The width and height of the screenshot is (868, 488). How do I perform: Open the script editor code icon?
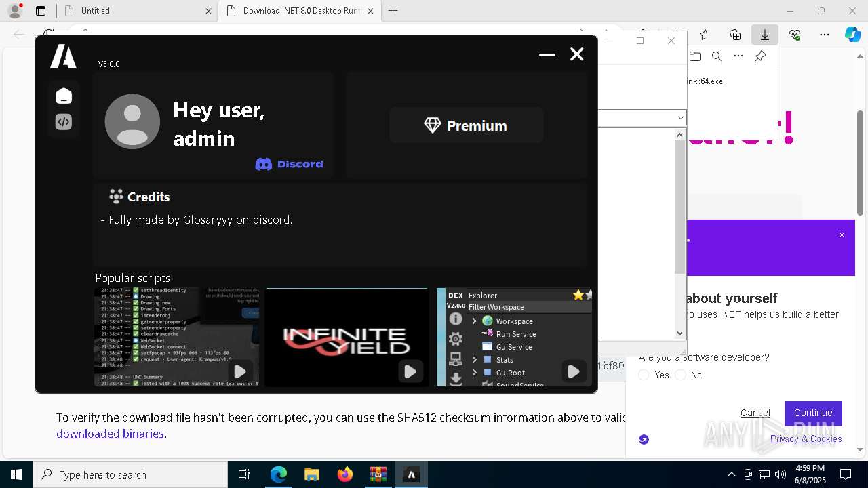point(64,122)
